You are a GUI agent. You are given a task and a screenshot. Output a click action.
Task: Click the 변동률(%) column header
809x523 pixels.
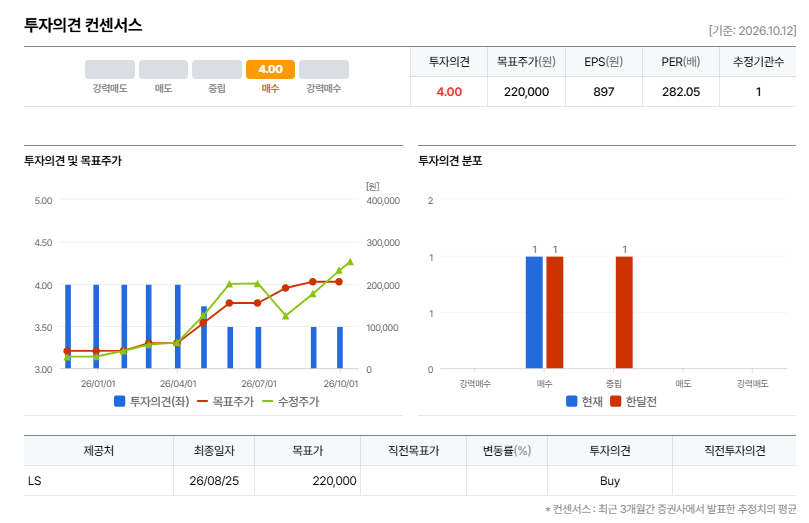(x=507, y=451)
